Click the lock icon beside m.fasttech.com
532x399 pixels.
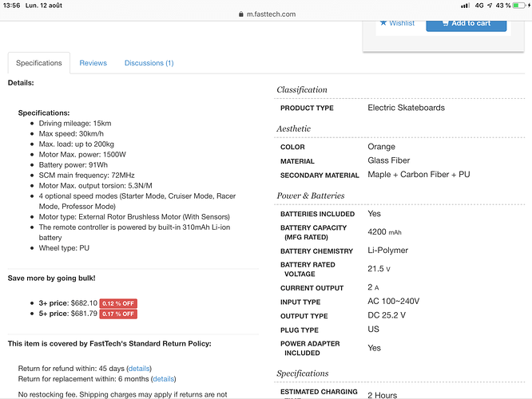point(241,14)
